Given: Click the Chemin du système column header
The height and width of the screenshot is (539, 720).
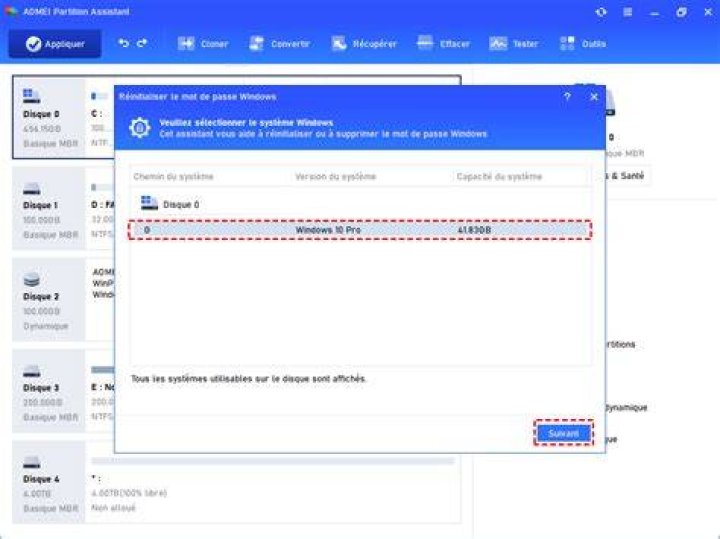Looking at the screenshot, I should pos(173,177).
